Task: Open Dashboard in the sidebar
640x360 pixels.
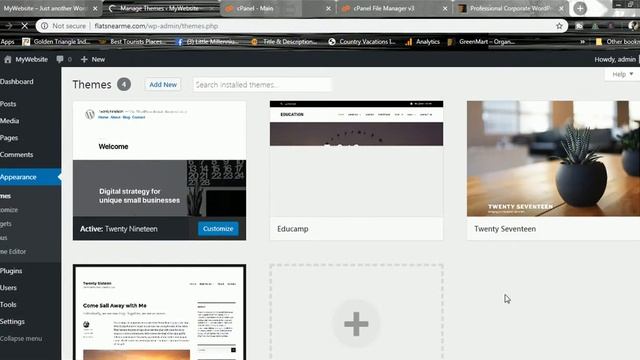Action: 17,82
